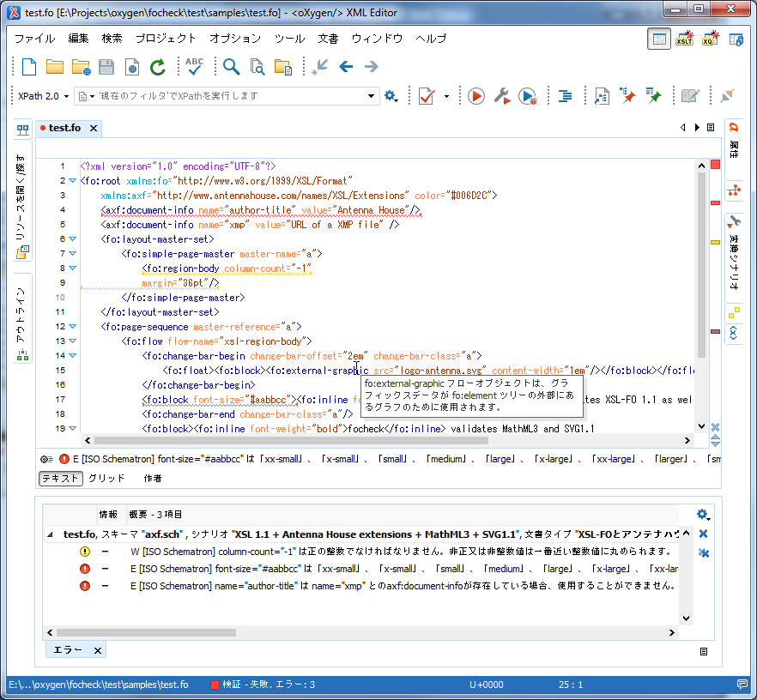The image size is (757, 700).
Task: Open the database perspective icon
Action: click(x=736, y=39)
